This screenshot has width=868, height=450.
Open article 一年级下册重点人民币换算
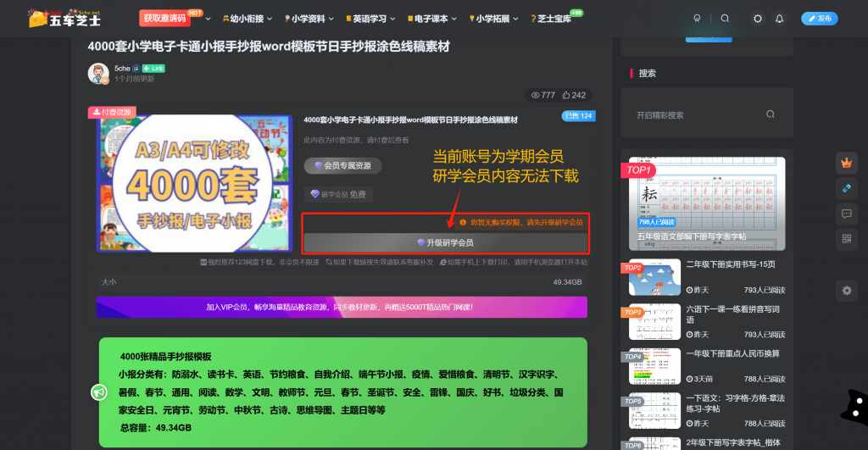pos(733,353)
